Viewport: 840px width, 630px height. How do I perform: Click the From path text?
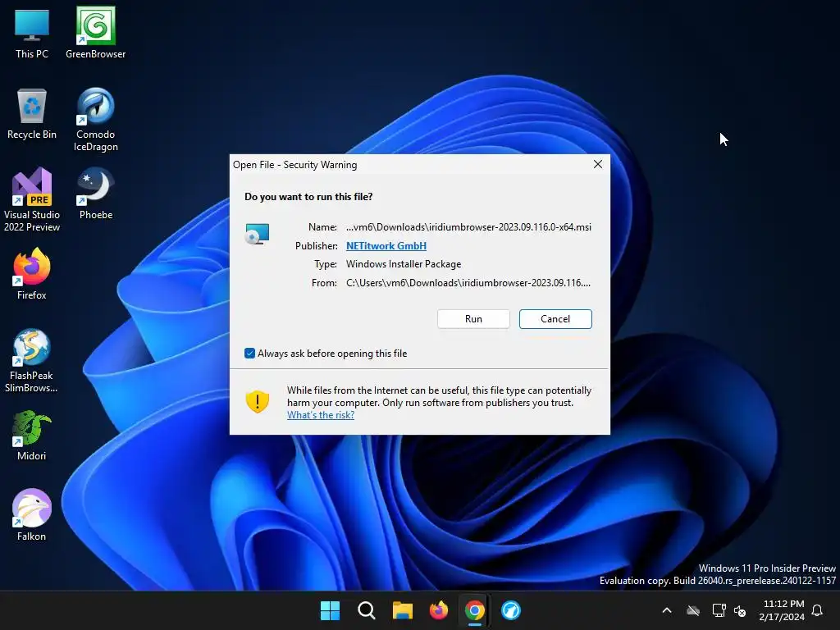(468, 282)
